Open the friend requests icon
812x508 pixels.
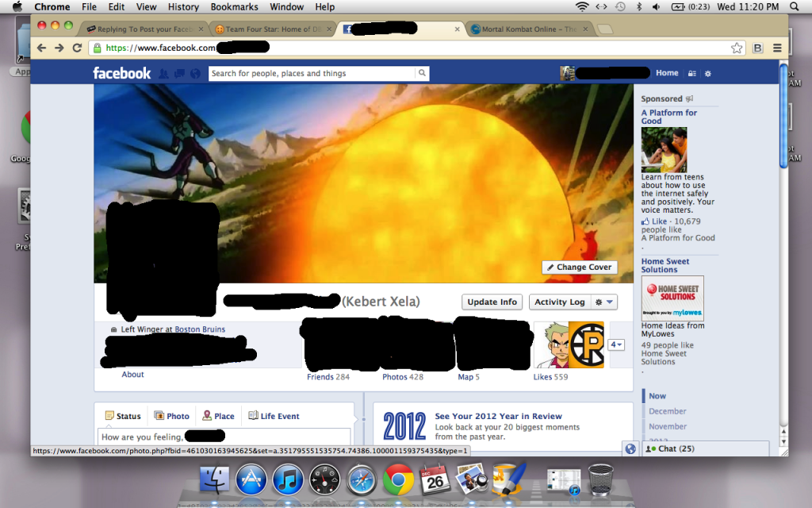click(163, 74)
